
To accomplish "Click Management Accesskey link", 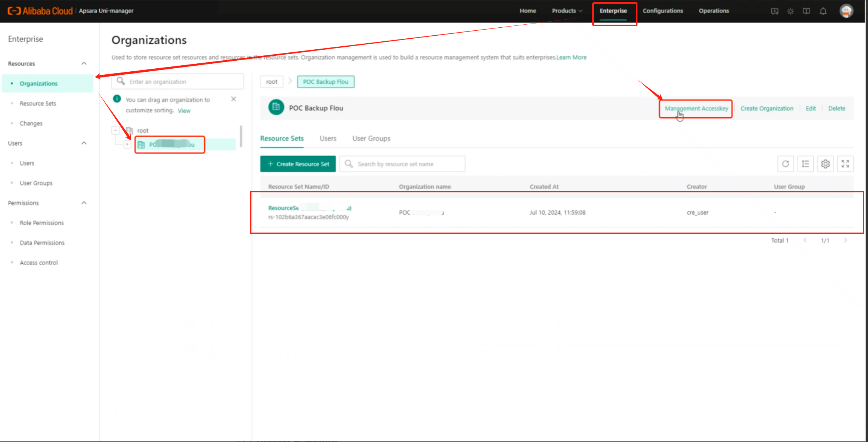I will [x=696, y=109].
